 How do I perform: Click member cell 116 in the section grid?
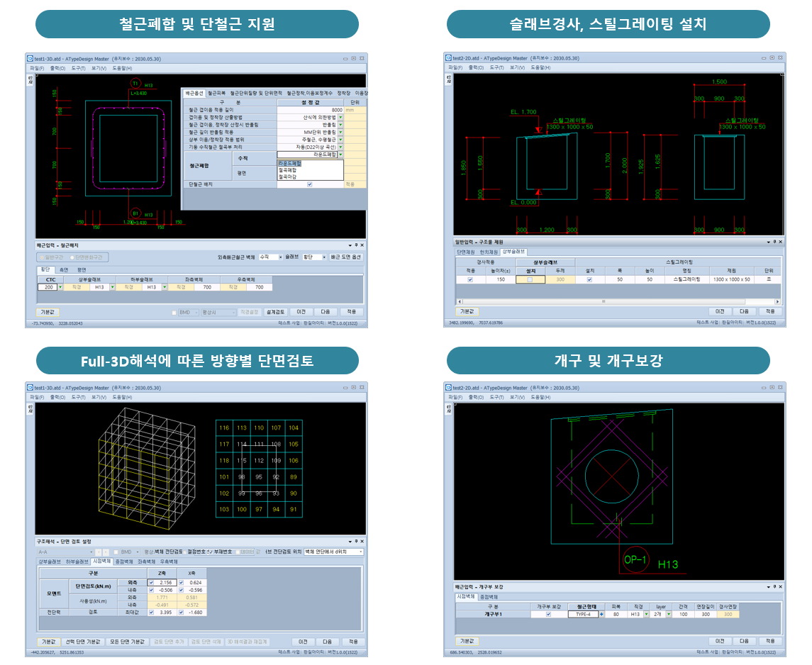[x=224, y=428]
